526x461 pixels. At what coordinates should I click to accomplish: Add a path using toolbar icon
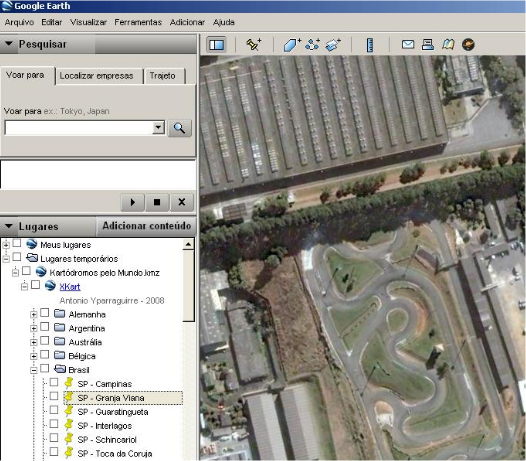[x=312, y=44]
